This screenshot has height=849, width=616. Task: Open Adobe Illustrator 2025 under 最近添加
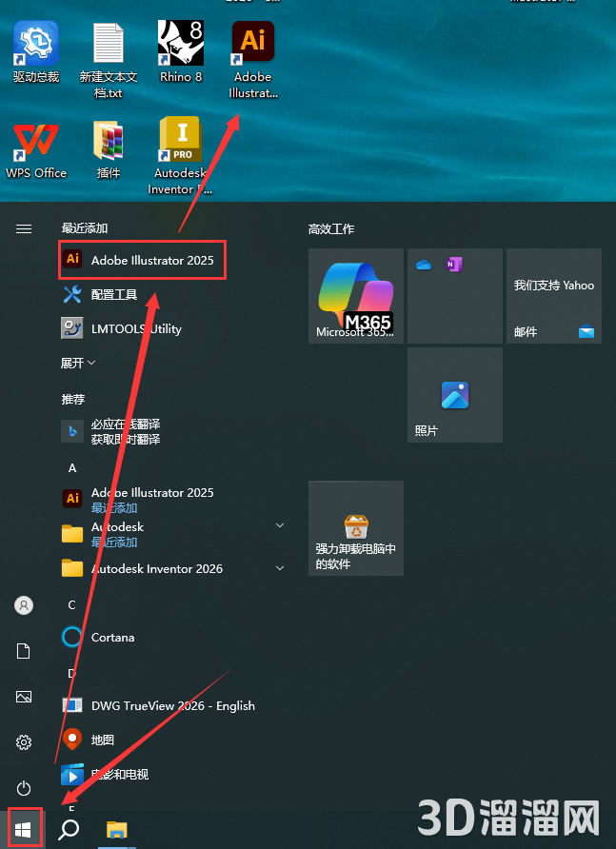[142, 260]
